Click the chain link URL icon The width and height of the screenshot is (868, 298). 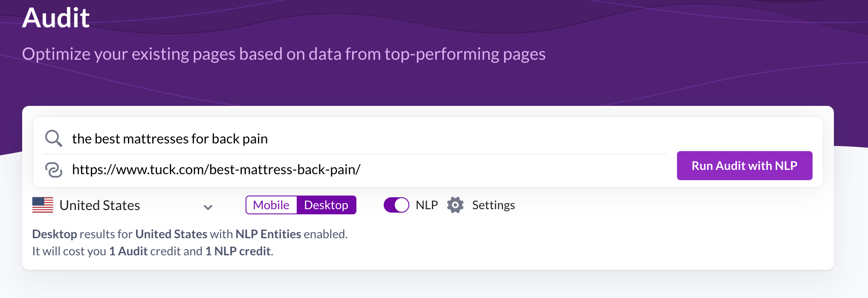(x=54, y=169)
